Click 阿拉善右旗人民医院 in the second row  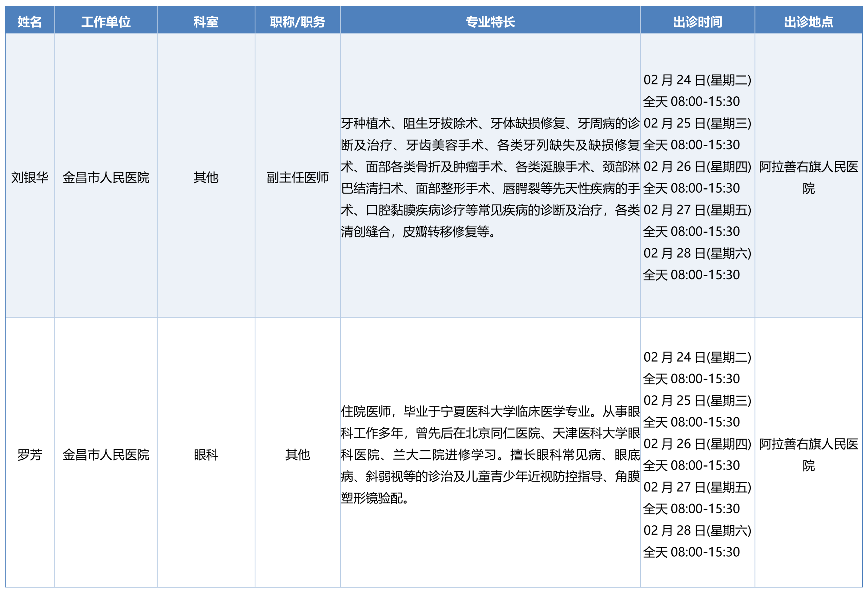pyautogui.click(x=808, y=455)
